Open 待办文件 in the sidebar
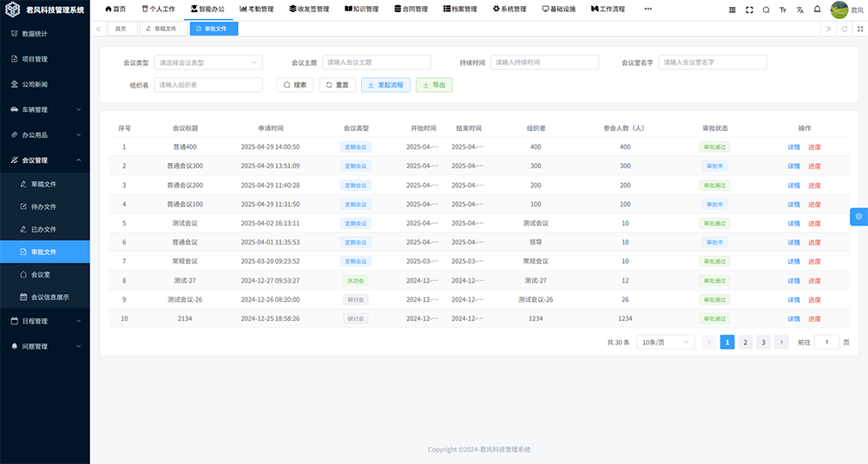The width and height of the screenshot is (868, 464). pos(45,206)
